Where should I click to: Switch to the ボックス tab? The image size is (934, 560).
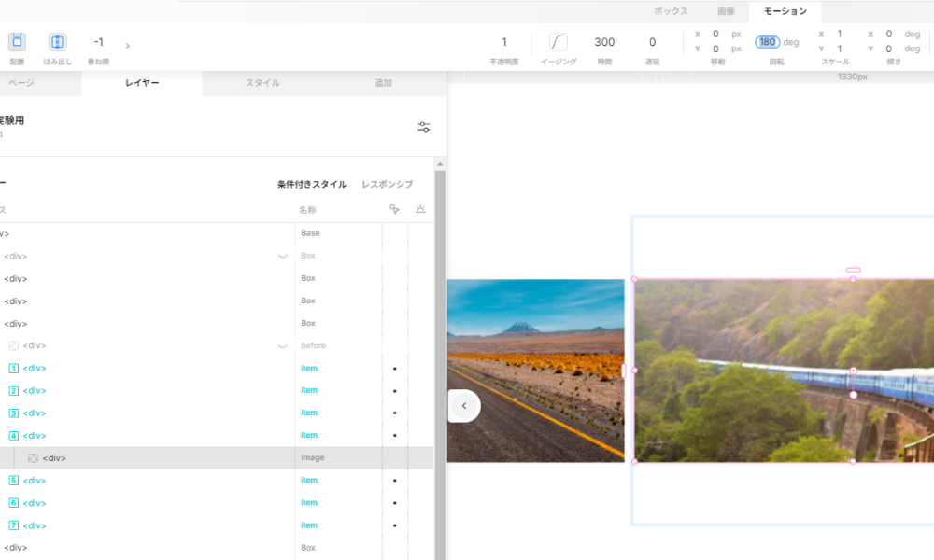pos(671,11)
